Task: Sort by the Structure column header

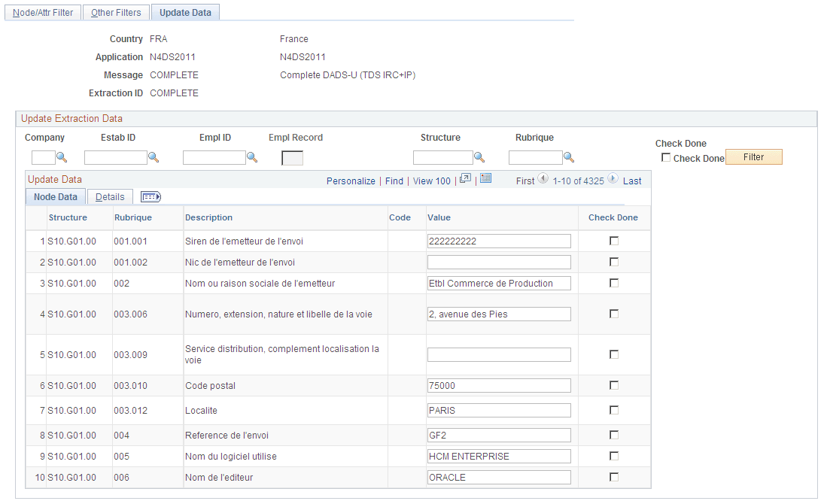Action: point(68,217)
